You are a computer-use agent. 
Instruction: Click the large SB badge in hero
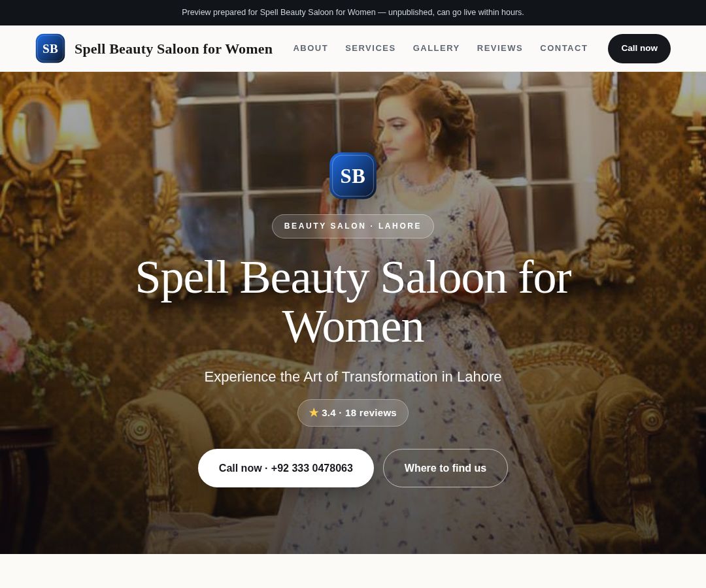tap(353, 176)
